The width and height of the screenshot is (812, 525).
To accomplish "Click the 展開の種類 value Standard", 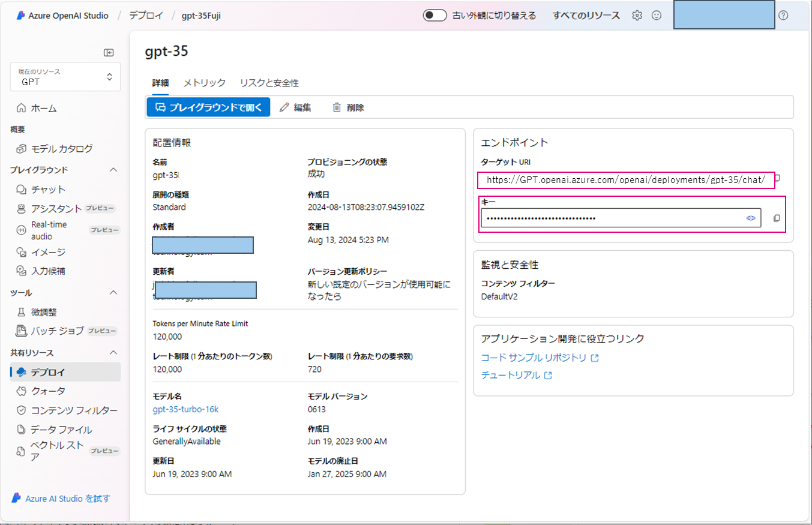I will (x=169, y=207).
